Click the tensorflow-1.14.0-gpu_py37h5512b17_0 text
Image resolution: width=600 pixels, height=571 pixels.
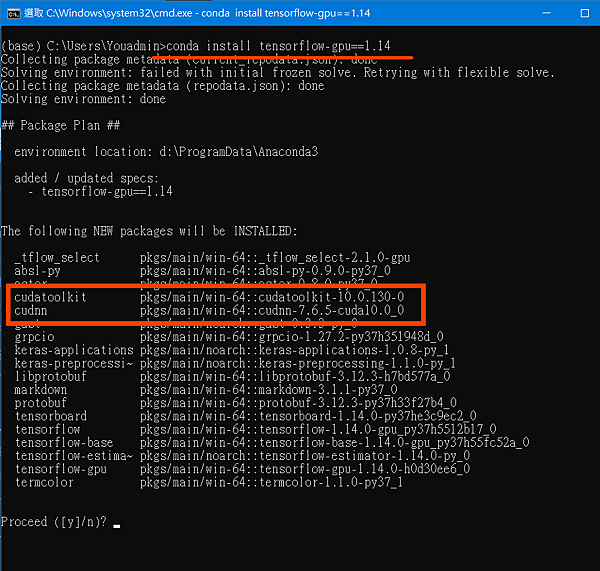click(x=378, y=429)
